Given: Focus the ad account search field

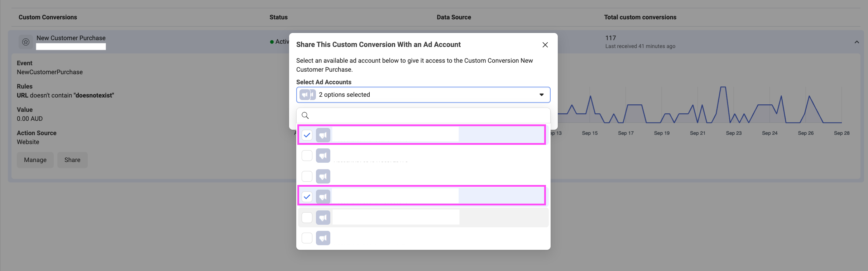Looking at the screenshot, I should pyautogui.click(x=423, y=115).
